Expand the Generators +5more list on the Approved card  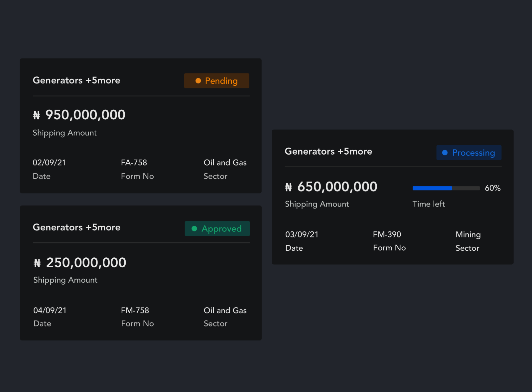click(x=76, y=227)
